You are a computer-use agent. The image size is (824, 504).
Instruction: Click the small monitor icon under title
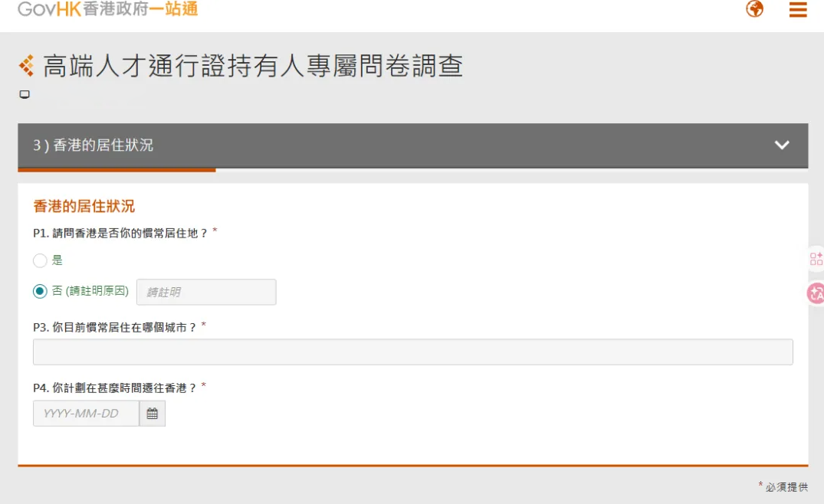25,95
